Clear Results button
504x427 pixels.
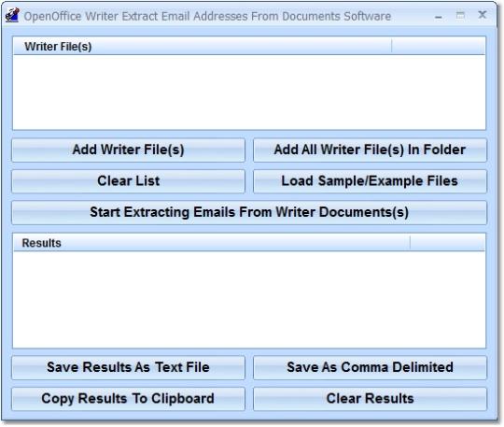click(370, 399)
